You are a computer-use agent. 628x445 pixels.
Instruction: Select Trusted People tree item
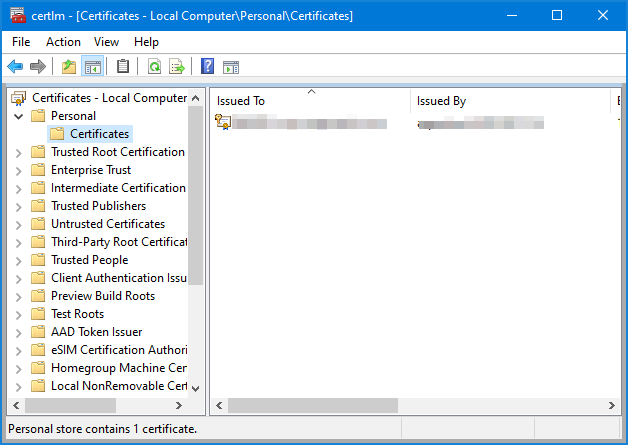90,260
